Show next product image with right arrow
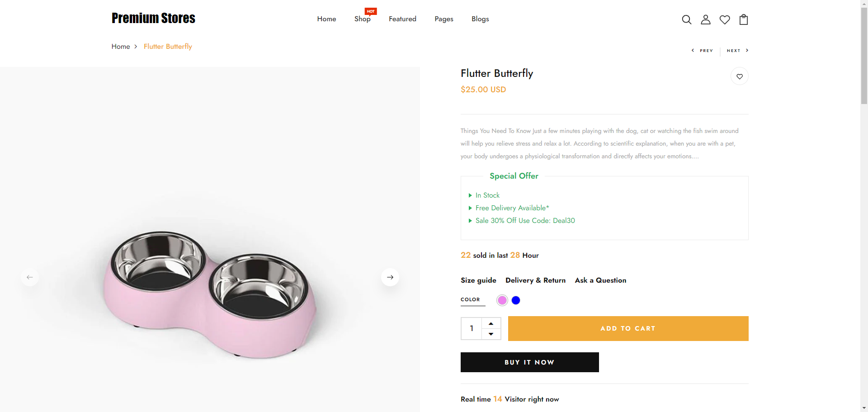This screenshot has width=868, height=412. (x=390, y=277)
